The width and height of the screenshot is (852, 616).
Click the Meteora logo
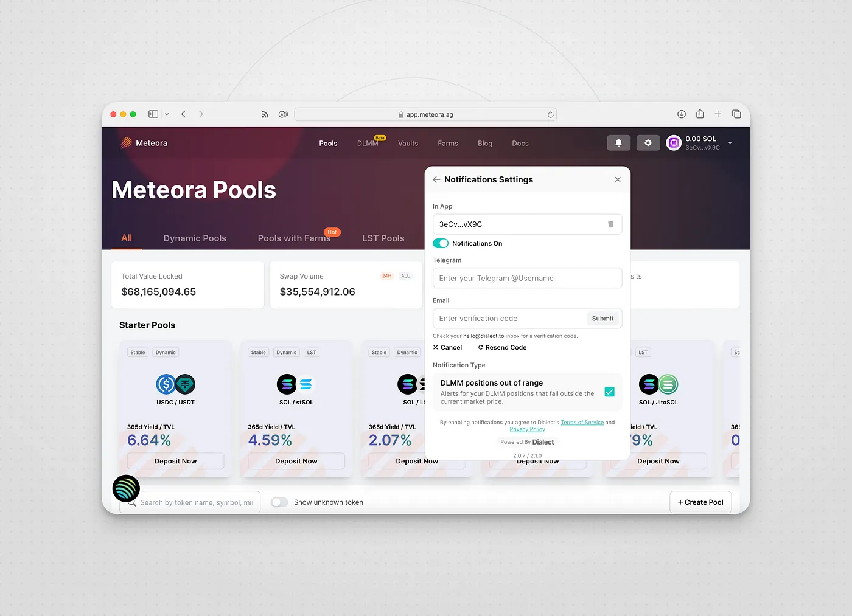coord(144,143)
